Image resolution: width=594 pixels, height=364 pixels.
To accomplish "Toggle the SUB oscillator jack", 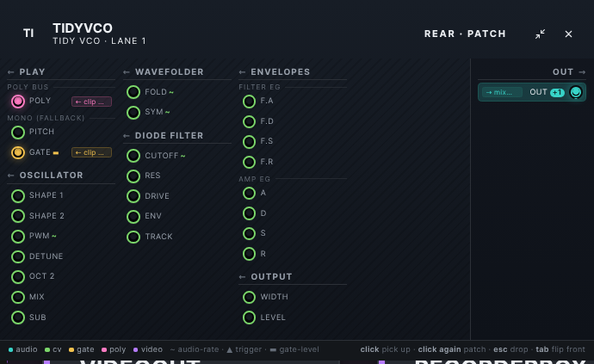I will coord(18,318).
